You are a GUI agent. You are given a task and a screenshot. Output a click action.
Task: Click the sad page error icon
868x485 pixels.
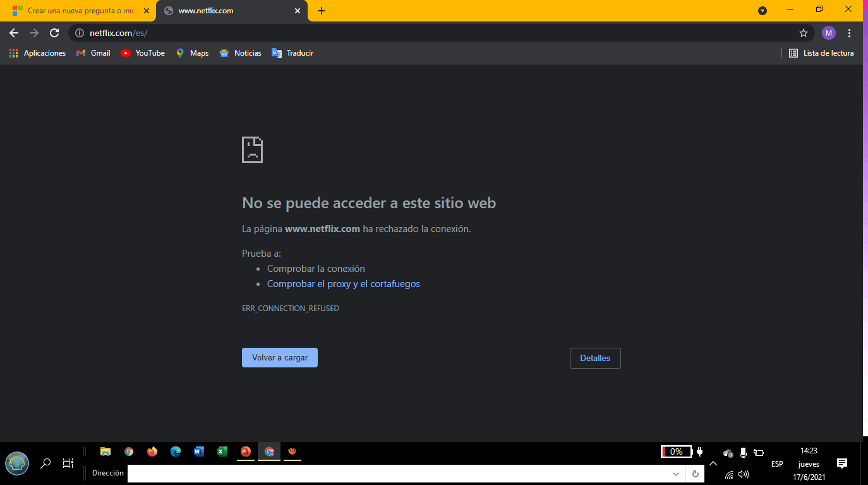click(252, 150)
